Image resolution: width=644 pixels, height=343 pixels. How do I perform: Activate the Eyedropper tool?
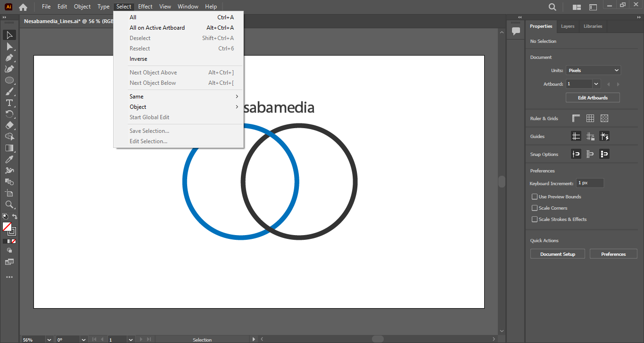[9, 159]
